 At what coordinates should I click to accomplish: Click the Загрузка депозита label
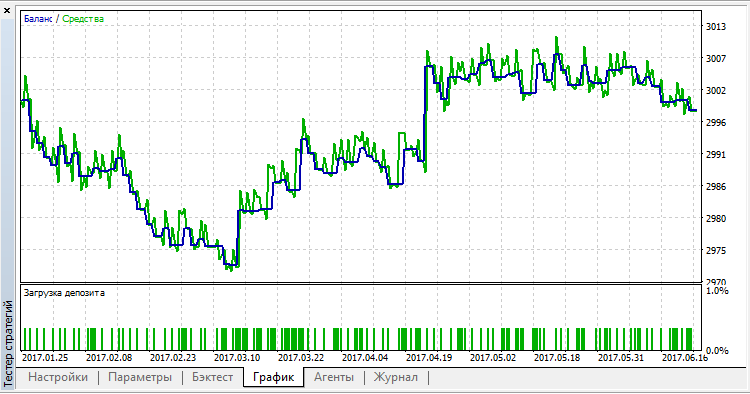[x=64, y=293]
